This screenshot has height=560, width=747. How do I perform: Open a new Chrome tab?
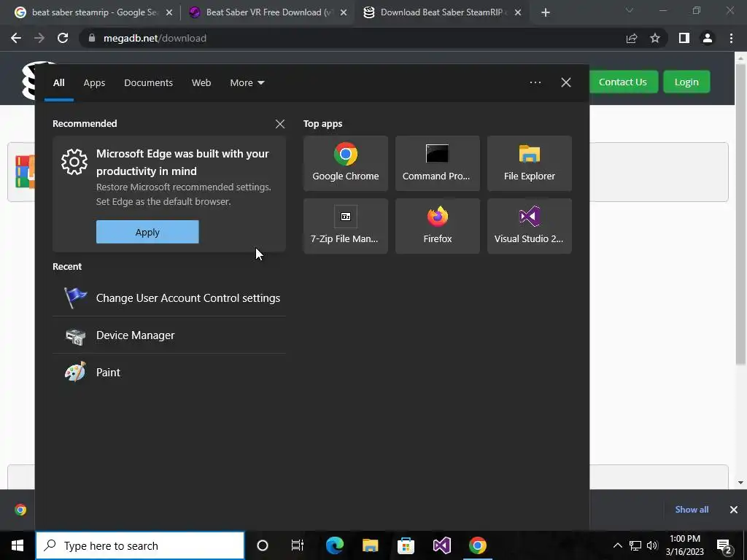click(x=546, y=13)
